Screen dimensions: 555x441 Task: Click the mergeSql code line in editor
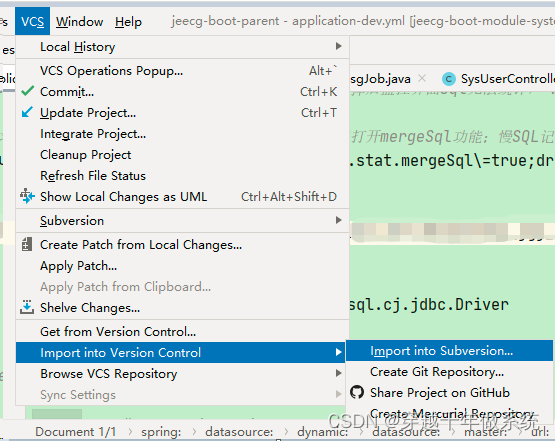[452, 161]
